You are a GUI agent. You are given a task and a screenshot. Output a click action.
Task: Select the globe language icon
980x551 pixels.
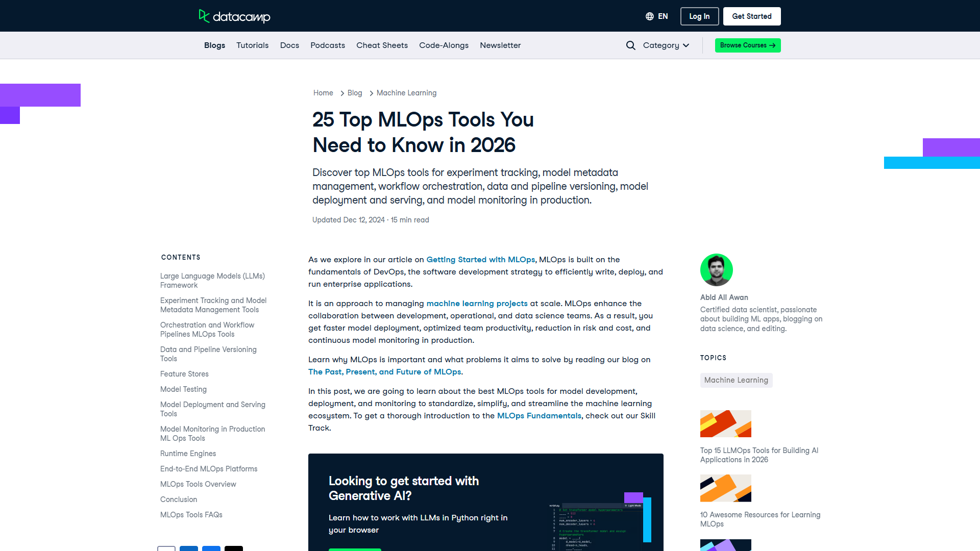[x=648, y=16]
